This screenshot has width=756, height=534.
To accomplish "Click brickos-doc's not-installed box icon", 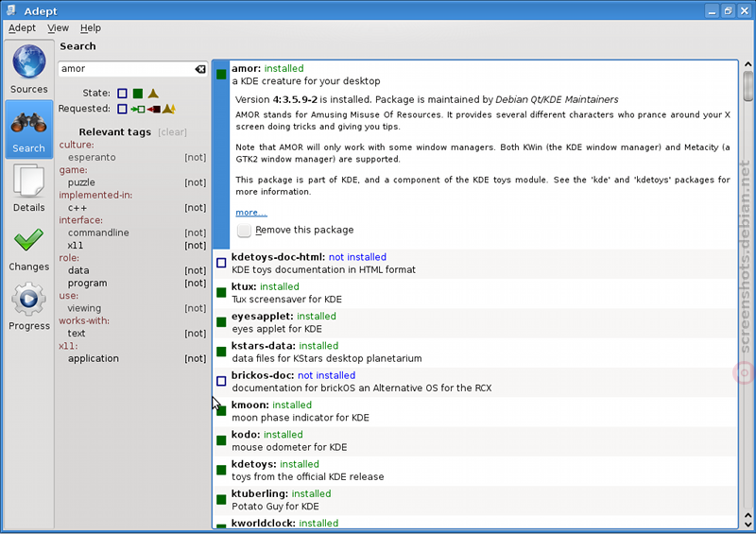I will tap(221, 381).
